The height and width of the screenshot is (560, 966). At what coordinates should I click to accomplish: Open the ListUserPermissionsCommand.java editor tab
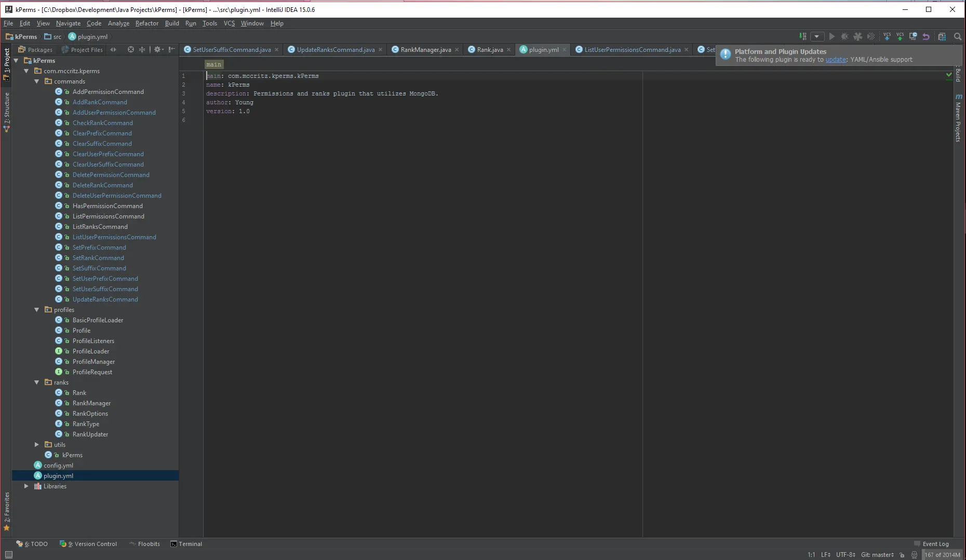pyautogui.click(x=632, y=50)
